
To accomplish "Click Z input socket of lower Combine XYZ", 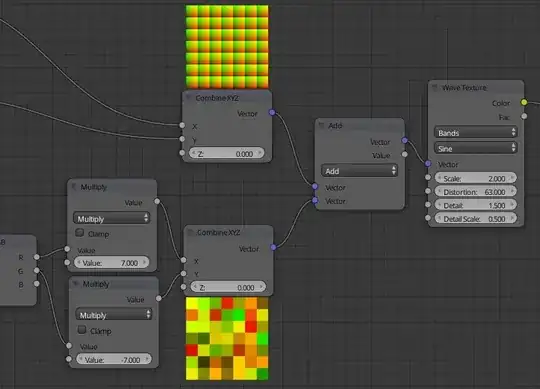I will [x=184, y=286].
